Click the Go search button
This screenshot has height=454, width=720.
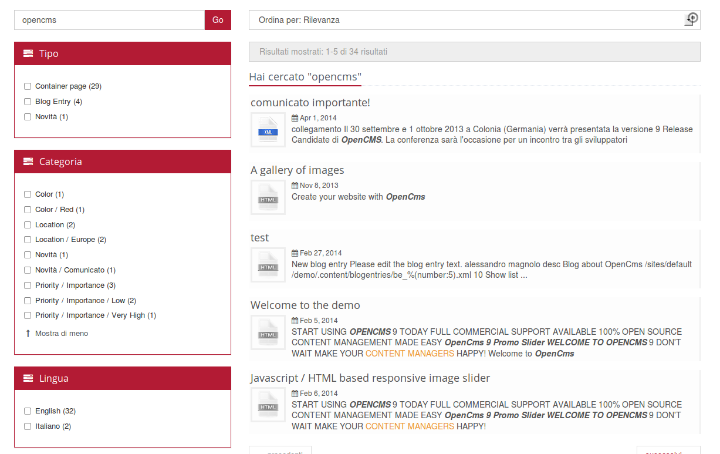pos(218,20)
